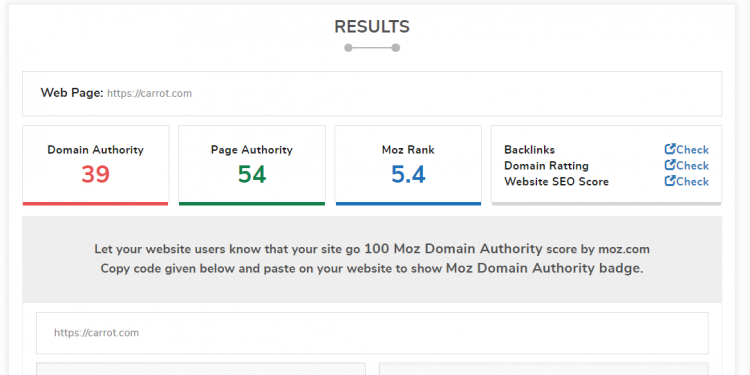
Task: Select the Domain Authority score 39
Action: point(95,174)
